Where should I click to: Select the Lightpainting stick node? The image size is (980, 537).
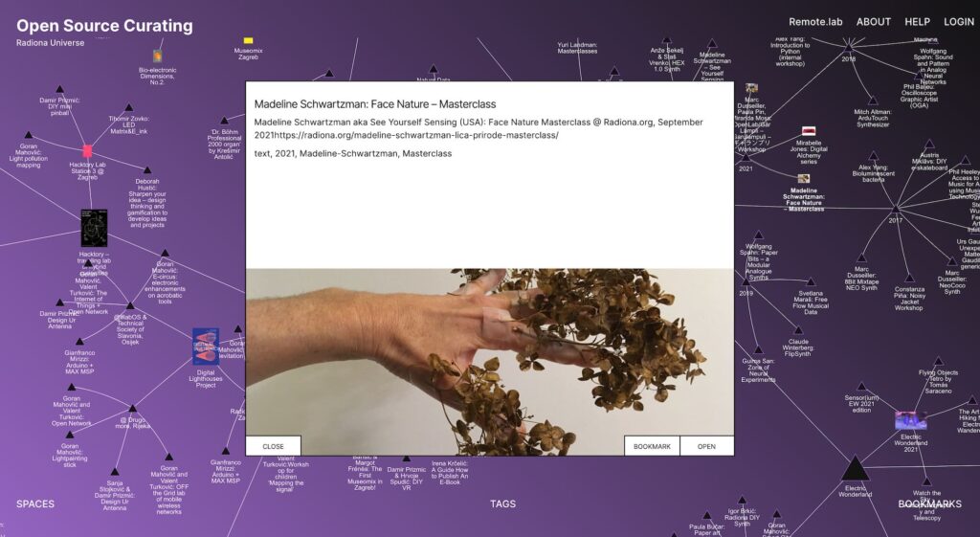tap(70, 436)
